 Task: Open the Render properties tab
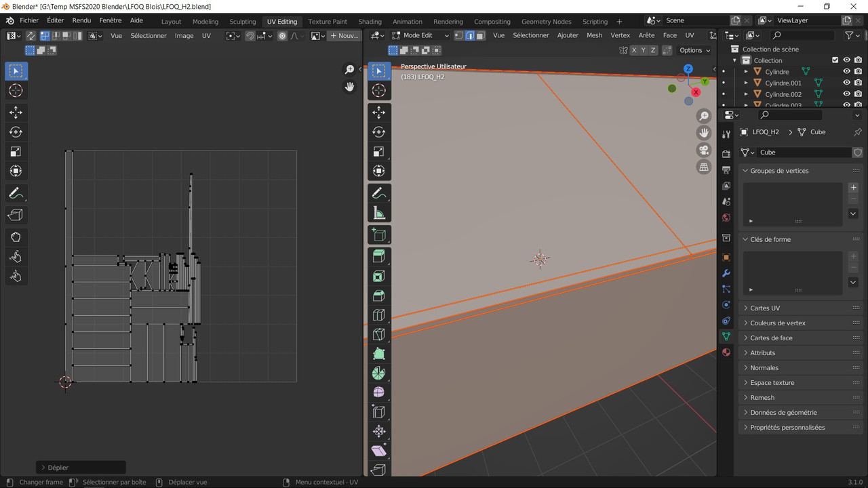coord(726,154)
